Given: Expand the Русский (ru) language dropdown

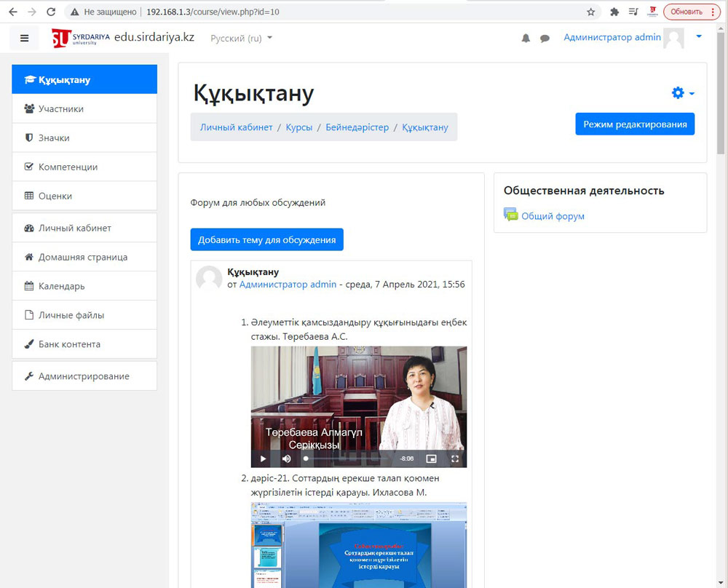Looking at the screenshot, I should click(241, 38).
